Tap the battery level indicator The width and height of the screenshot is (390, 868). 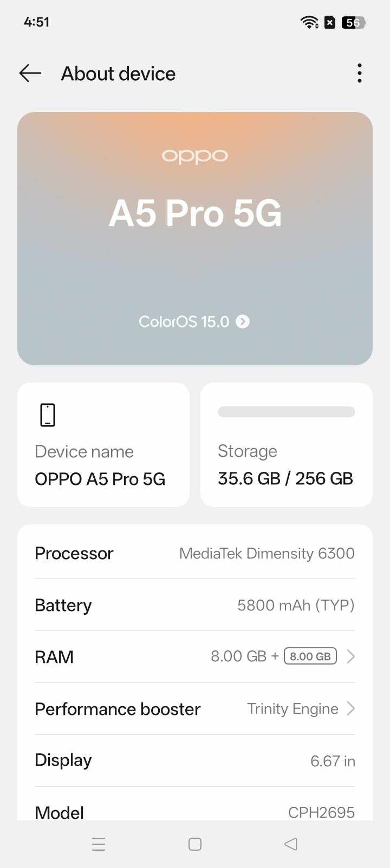point(353,22)
